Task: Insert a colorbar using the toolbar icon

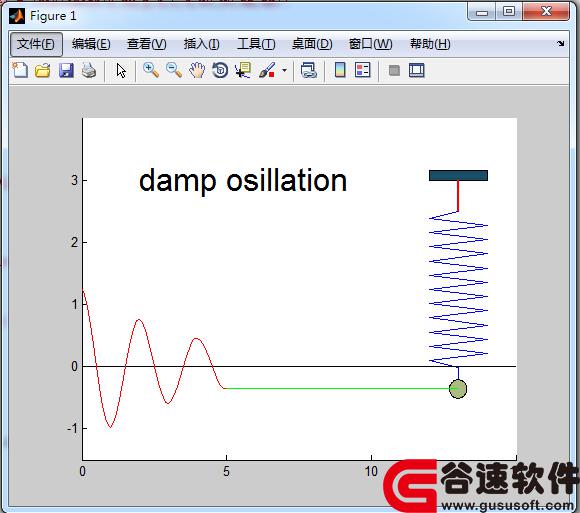Action: (340, 70)
